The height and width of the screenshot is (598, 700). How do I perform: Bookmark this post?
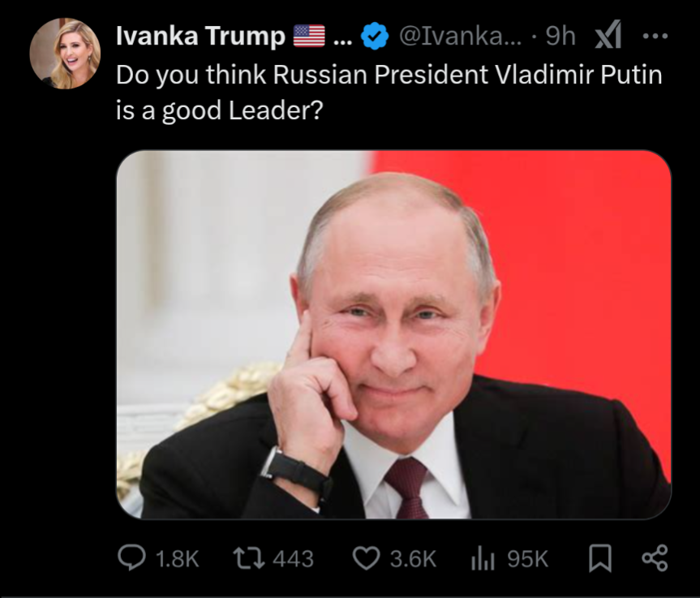coord(598,558)
